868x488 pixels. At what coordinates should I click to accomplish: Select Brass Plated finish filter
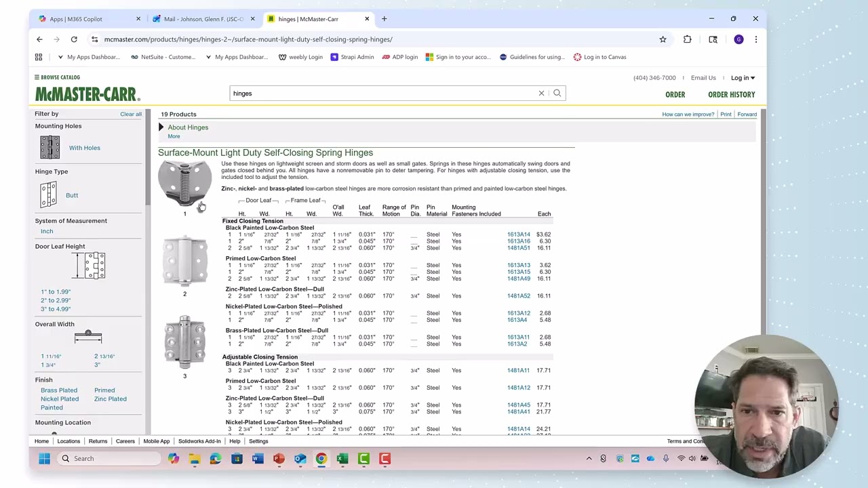coord(59,390)
